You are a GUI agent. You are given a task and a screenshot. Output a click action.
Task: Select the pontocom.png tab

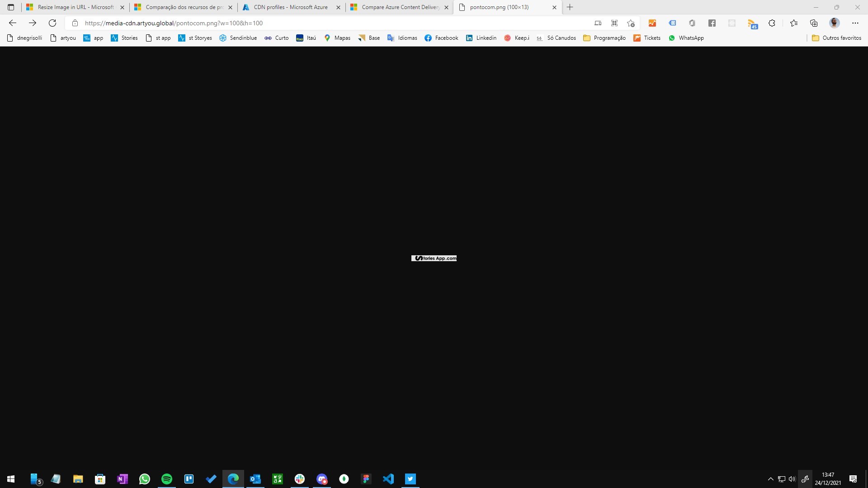coord(508,7)
